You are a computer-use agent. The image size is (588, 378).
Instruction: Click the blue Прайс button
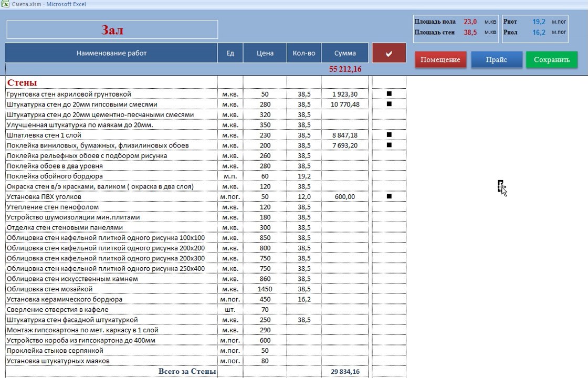coord(496,60)
